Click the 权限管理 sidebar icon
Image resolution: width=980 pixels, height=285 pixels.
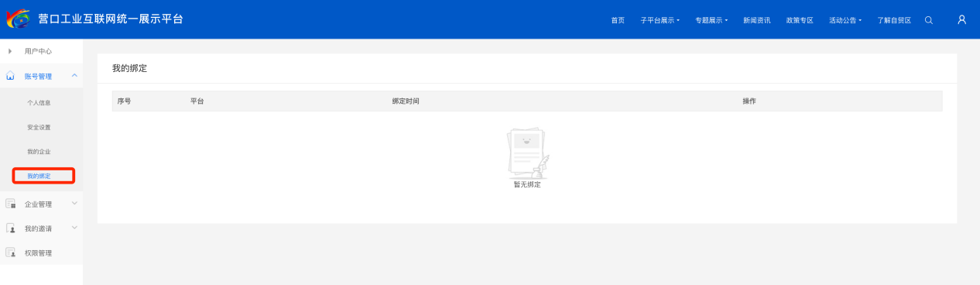[11, 252]
